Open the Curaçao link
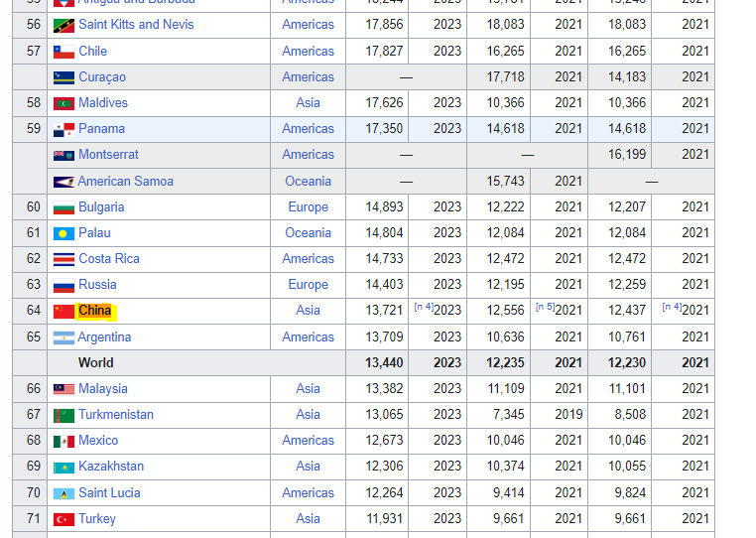756x538 pixels. coord(102,77)
